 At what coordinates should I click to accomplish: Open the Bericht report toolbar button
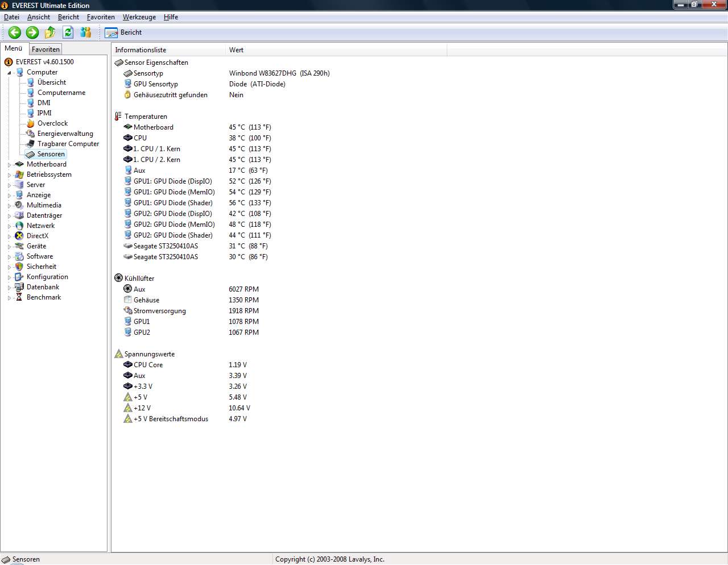point(123,32)
